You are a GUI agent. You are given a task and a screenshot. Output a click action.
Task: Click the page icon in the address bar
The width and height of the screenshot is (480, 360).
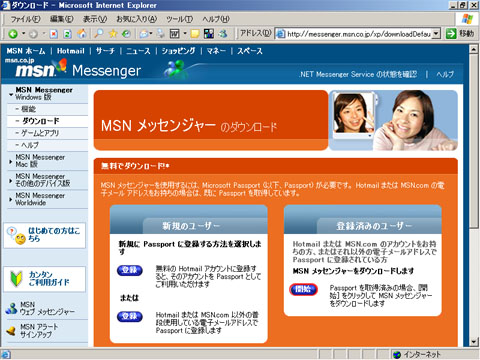[281, 34]
